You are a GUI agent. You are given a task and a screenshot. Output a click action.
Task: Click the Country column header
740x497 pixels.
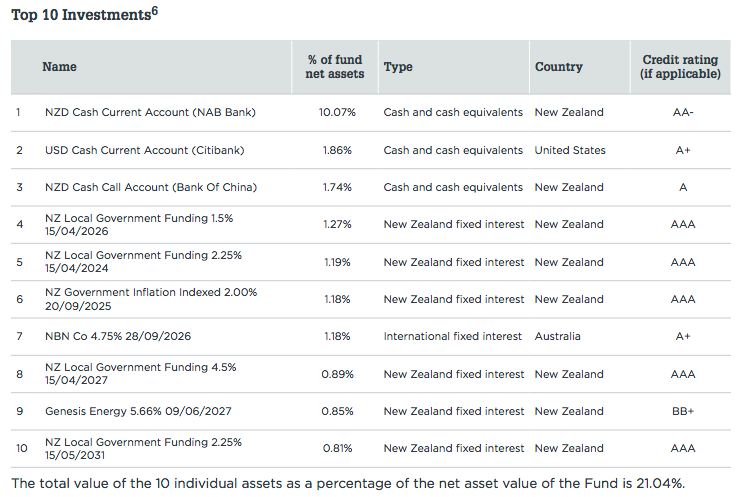558,67
